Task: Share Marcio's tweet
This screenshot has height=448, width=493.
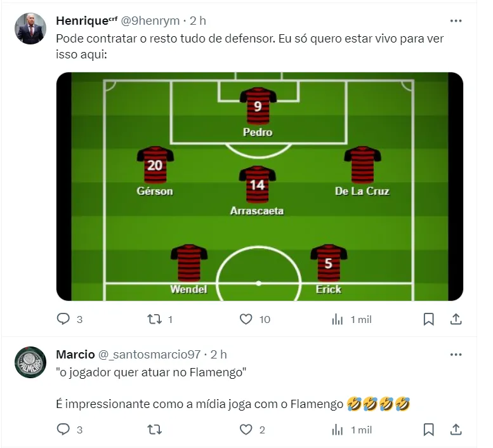Action: click(x=456, y=430)
